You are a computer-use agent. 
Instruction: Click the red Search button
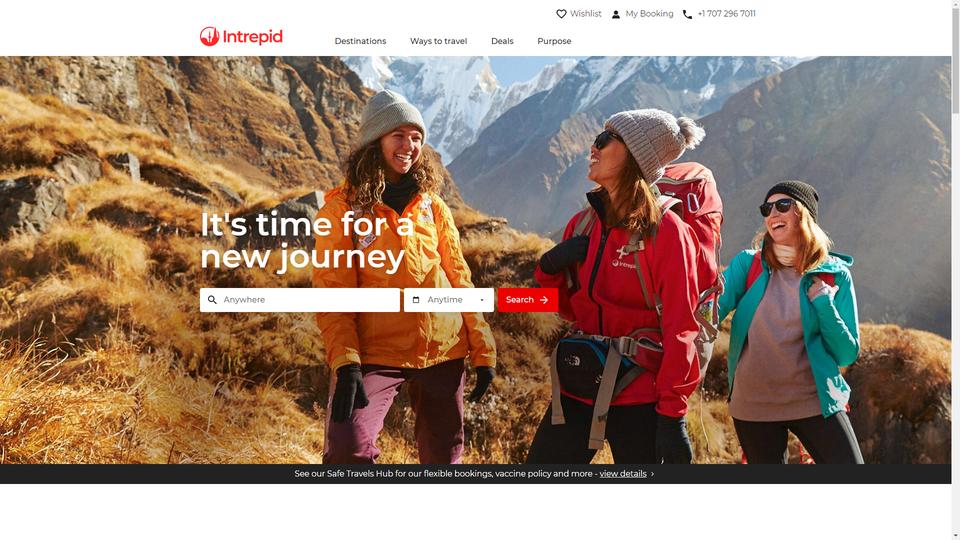[x=528, y=300]
